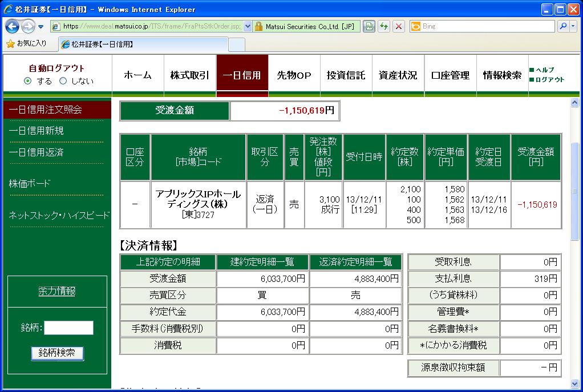
Task: Click the IE icon on the page tab
Action: (66, 45)
